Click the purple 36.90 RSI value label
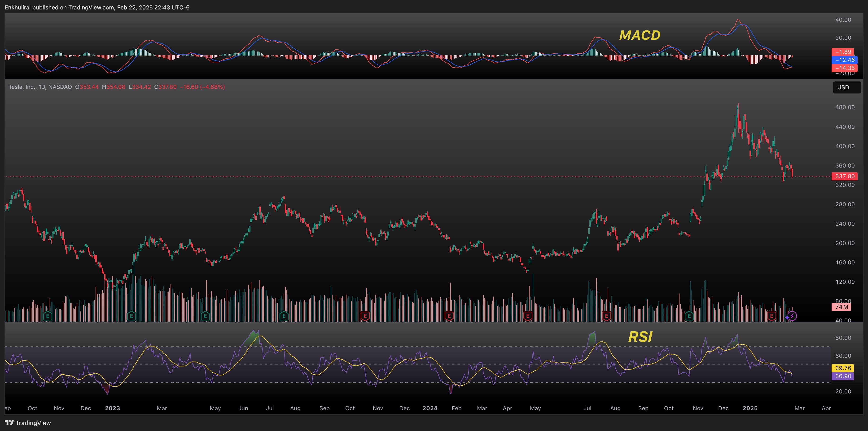This screenshot has width=868, height=431. pyautogui.click(x=843, y=376)
